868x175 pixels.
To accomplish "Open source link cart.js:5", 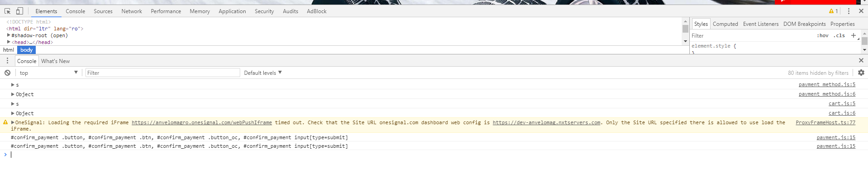I will [842, 104].
